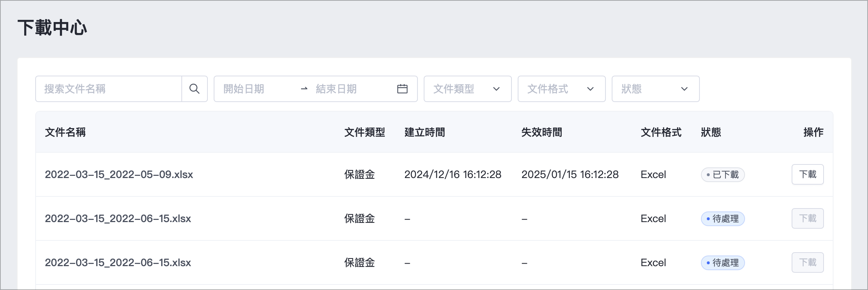Click the arrow between start and end date
Image resolution: width=868 pixels, height=290 pixels.
click(304, 89)
